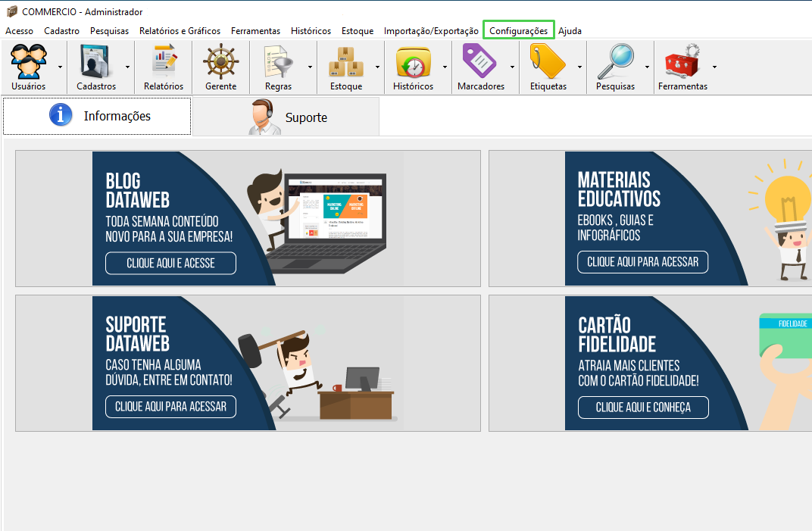The height and width of the screenshot is (531, 812).
Task: Open the Relatórios e Gráficos menu
Action: point(180,31)
